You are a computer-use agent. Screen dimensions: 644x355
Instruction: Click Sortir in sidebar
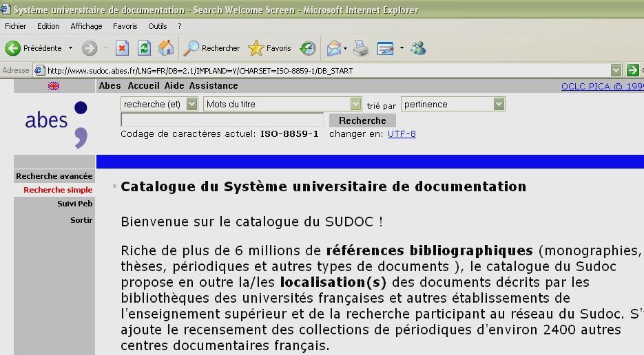81,220
